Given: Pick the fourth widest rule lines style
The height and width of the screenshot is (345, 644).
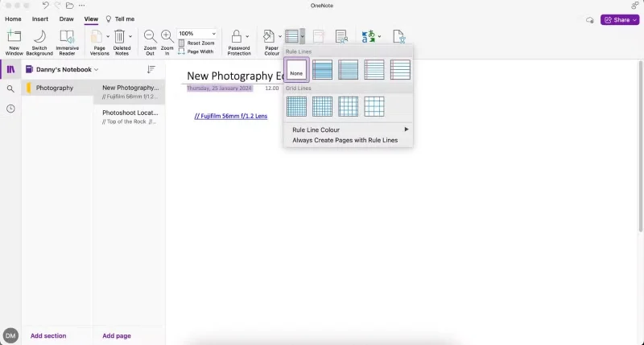Looking at the screenshot, I should coord(400,70).
